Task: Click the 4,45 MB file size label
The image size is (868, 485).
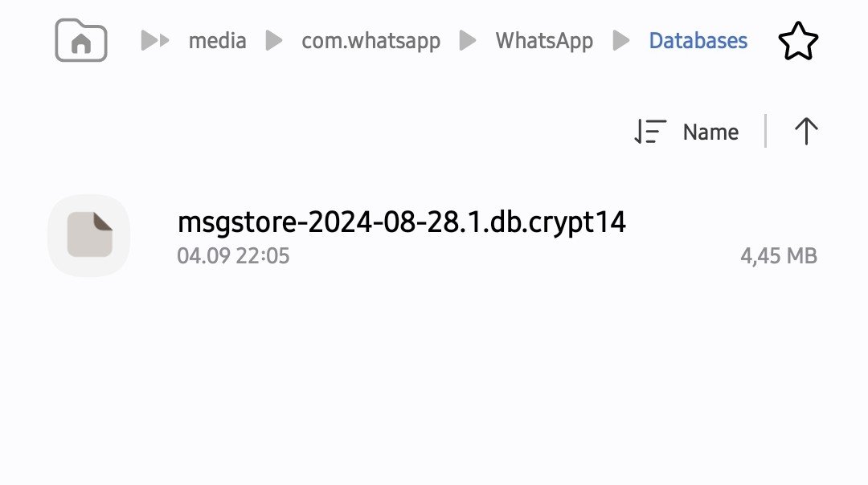Action: tap(778, 256)
